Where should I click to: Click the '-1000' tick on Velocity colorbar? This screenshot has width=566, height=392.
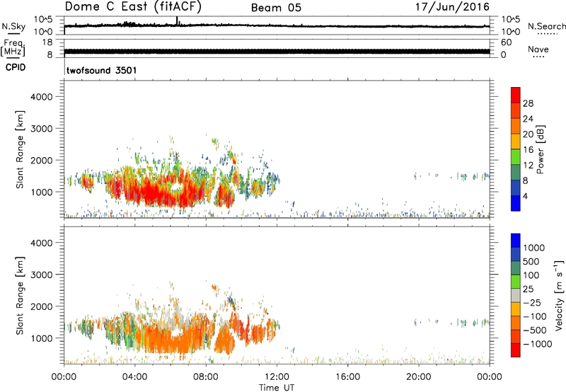point(537,344)
